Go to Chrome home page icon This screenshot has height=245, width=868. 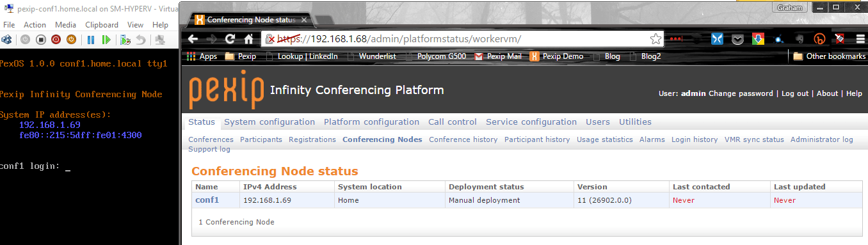tap(248, 39)
